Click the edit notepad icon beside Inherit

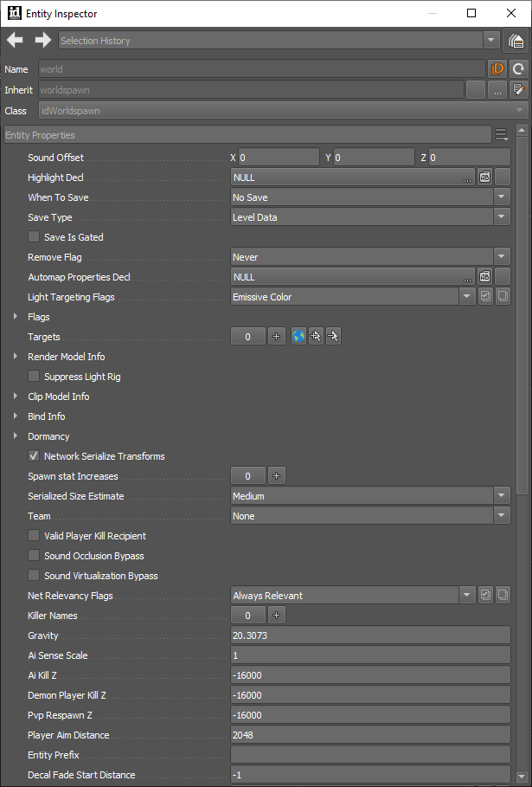519,90
